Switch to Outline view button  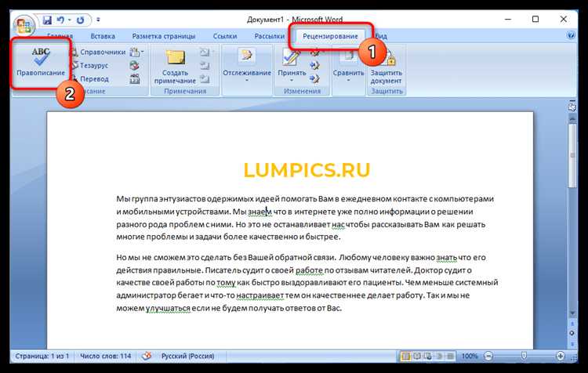click(x=439, y=356)
